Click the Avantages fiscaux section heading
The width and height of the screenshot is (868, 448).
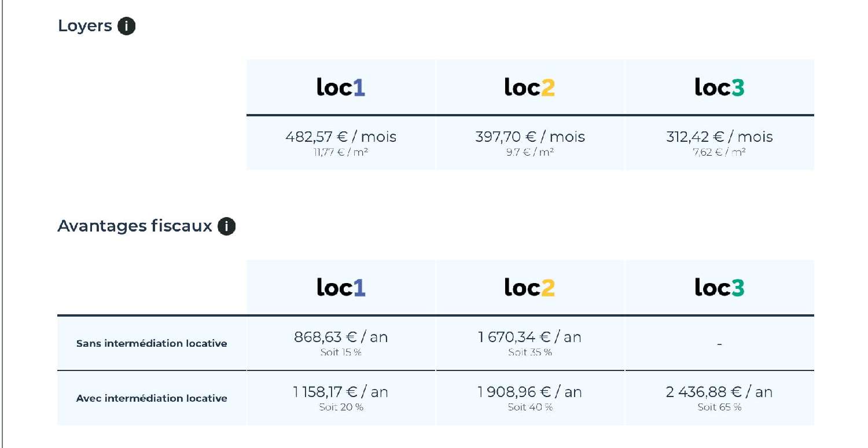point(135,226)
